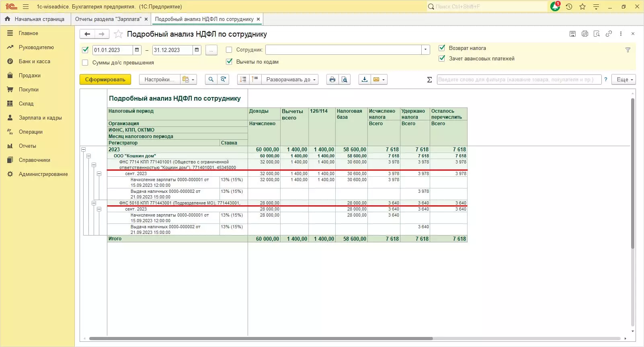Toggle the 'Суммы до/с превышения' checkbox

[85, 63]
